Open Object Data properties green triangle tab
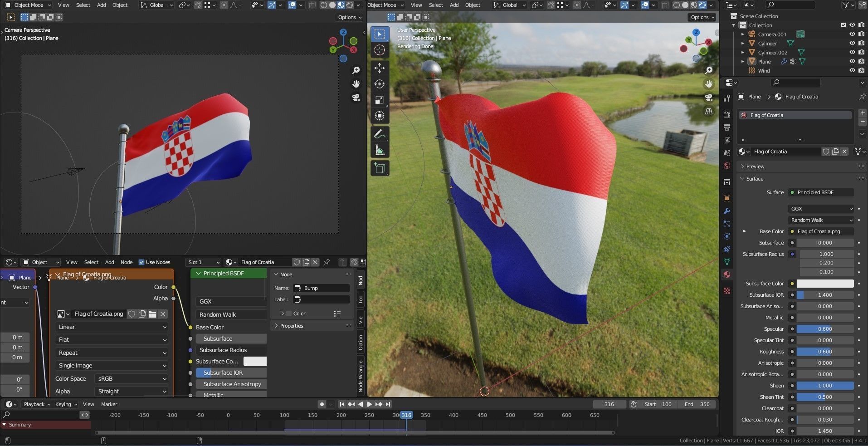Image resolution: width=868 pixels, height=446 pixels. click(x=727, y=262)
